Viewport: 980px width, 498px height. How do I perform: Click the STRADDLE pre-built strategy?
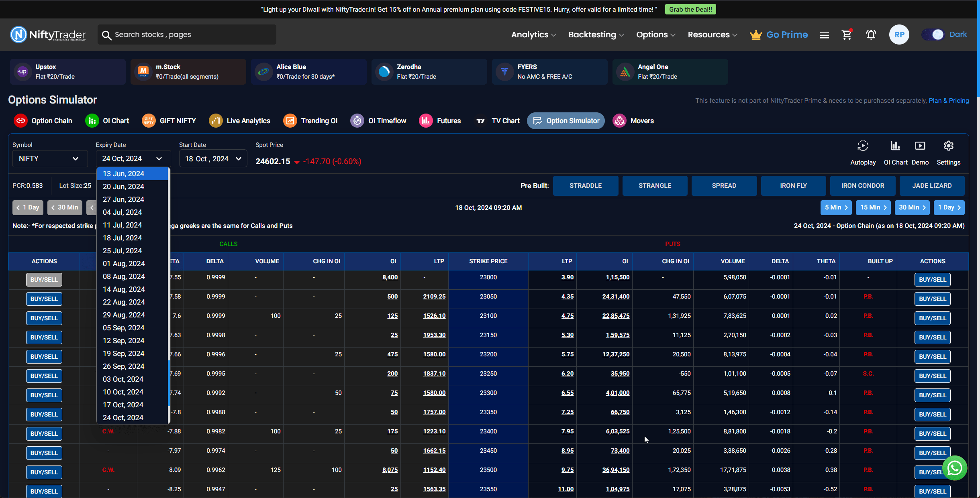[x=584, y=185]
